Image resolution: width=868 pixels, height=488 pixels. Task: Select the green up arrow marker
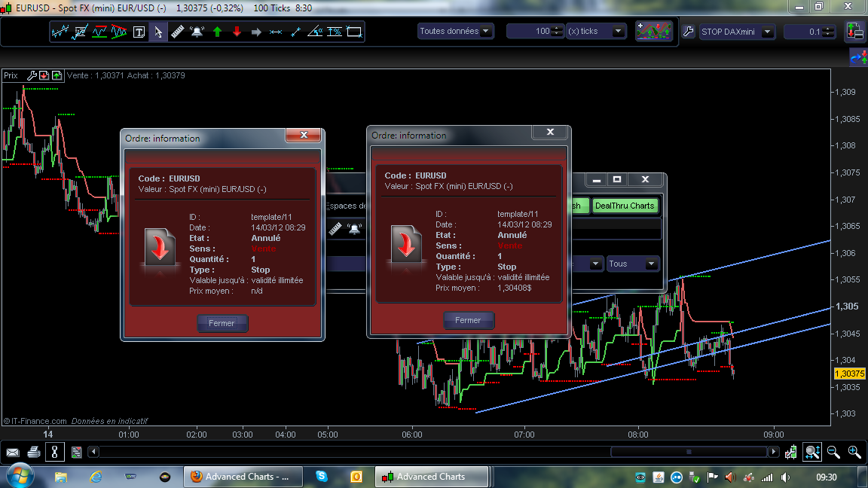tap(218, 32)
